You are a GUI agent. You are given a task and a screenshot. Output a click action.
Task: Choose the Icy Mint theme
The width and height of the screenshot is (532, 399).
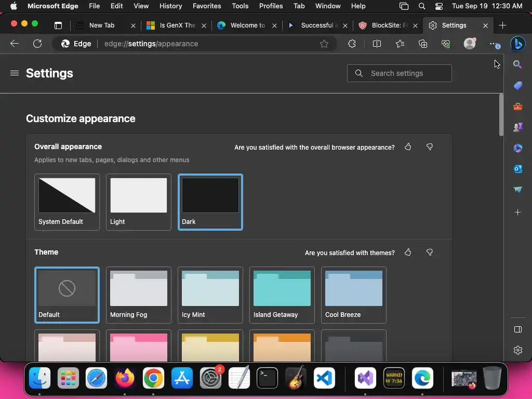point(210,295)
